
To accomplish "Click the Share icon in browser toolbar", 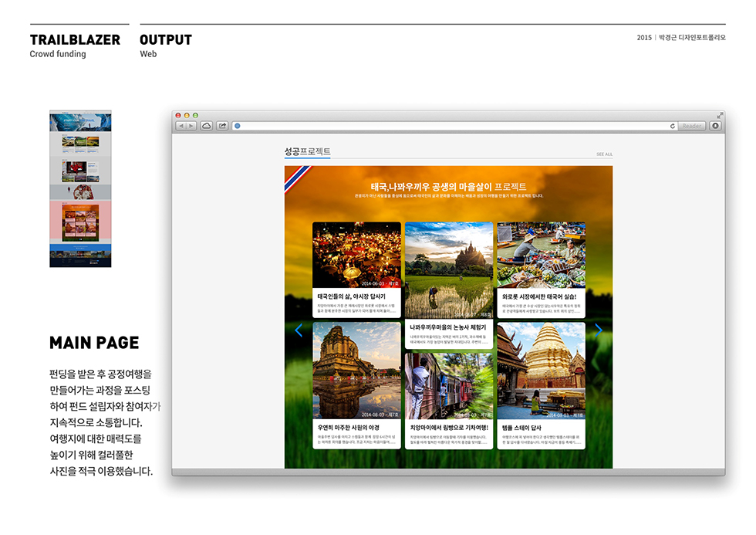I will tap(222, 126).
